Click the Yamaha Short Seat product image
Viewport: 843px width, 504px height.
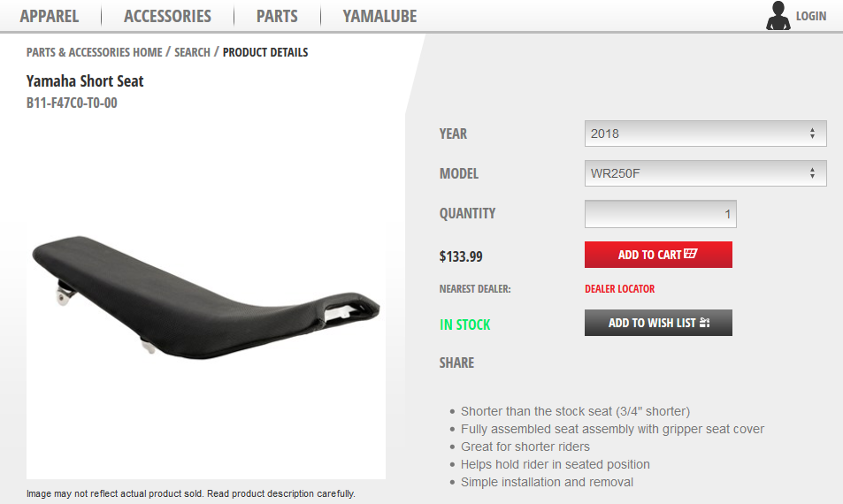[x=206, y=297]
